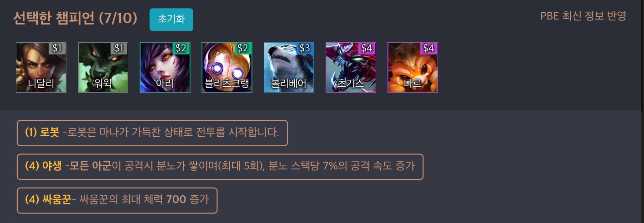644x223 pixels.
Task: Click the $1 cost badge on 워윅
Action: [119, 48]
